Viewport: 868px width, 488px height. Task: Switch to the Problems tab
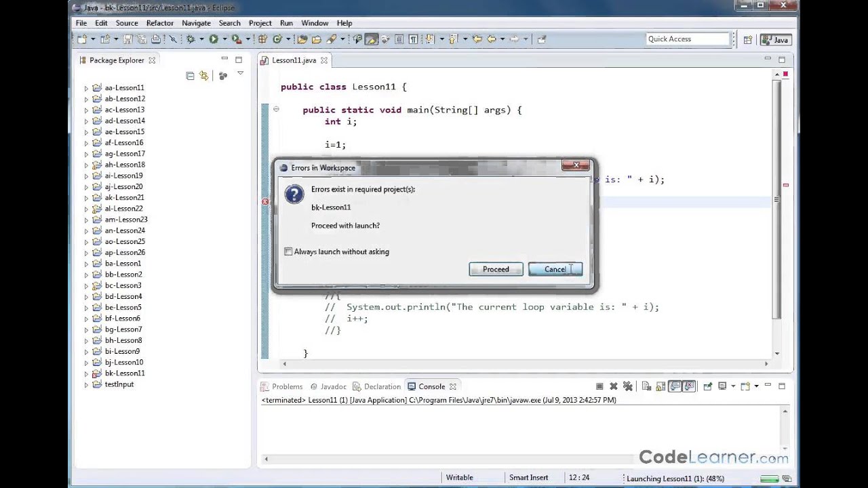[282, 386]
